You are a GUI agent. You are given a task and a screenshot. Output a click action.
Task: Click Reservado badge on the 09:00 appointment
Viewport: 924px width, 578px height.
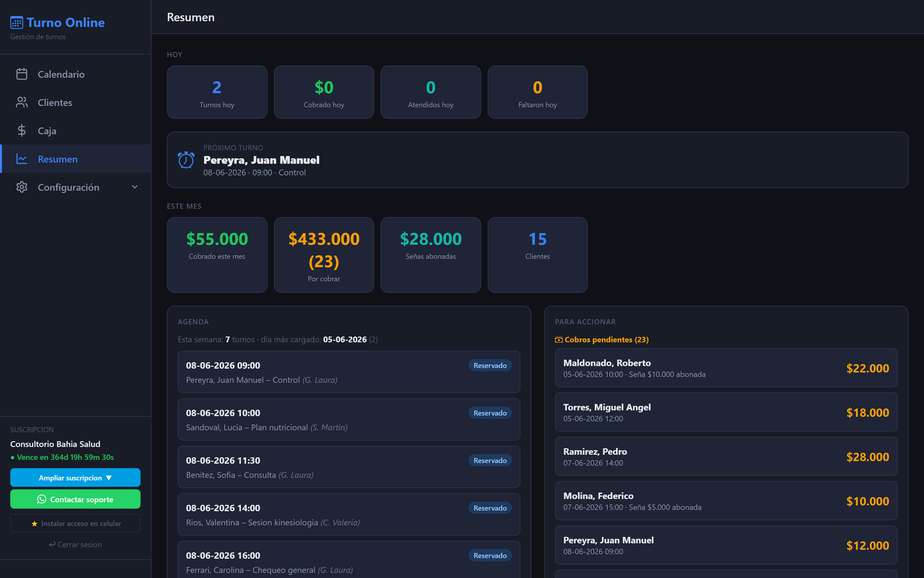490,365
